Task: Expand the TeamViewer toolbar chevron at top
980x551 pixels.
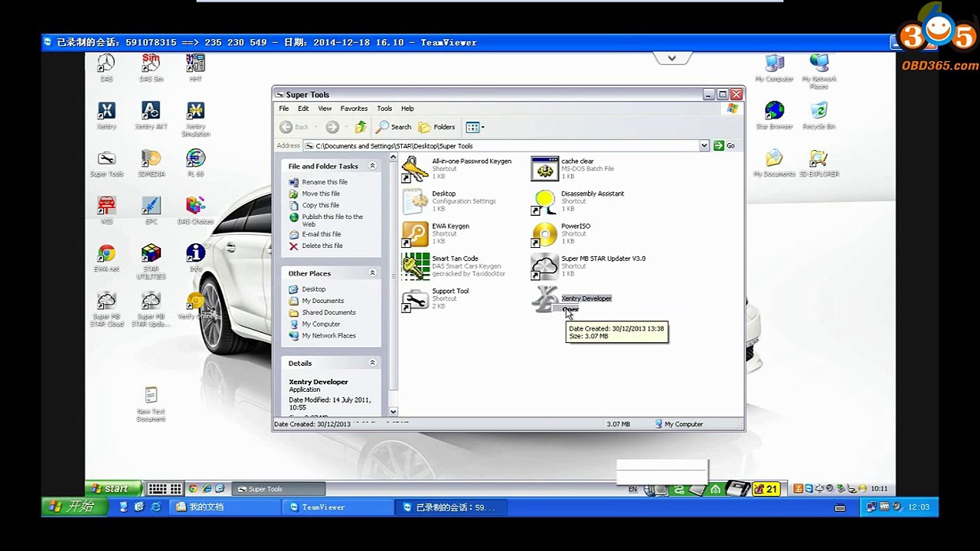Action: (x=671, y=58)
